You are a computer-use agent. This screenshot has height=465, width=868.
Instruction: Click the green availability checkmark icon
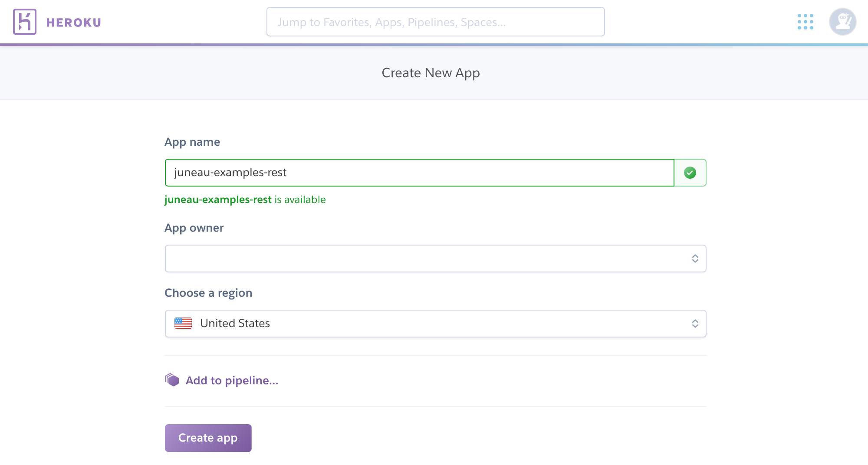coord(690,173)
